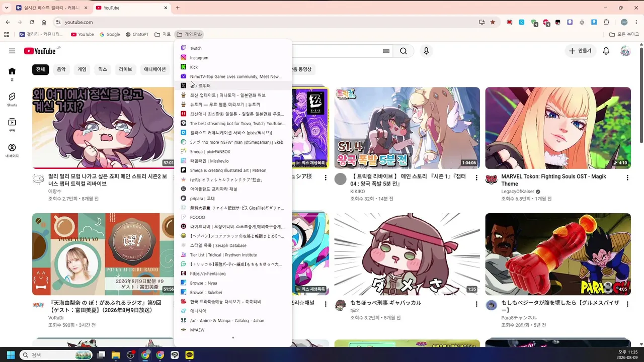Open the Kick bookmark
Image resolution: width=644 pixels, height=362 pixels.
click(x=233, y=67)
